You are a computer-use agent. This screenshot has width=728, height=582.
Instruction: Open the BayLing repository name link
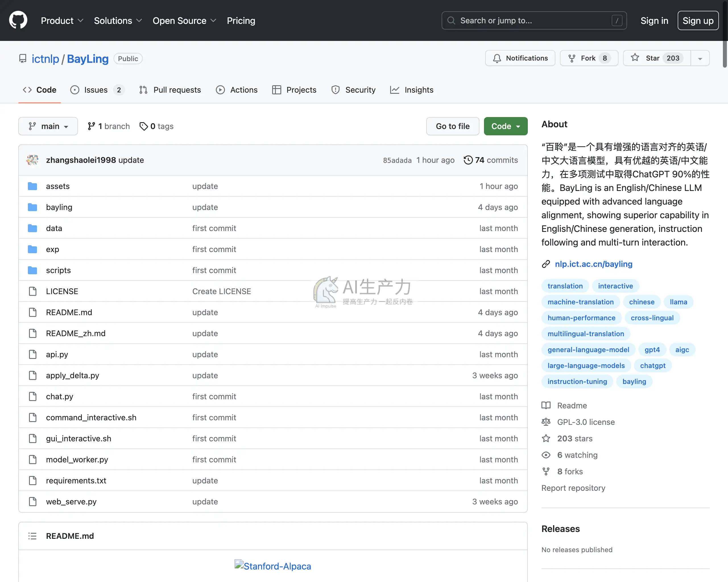coord(88,59)
